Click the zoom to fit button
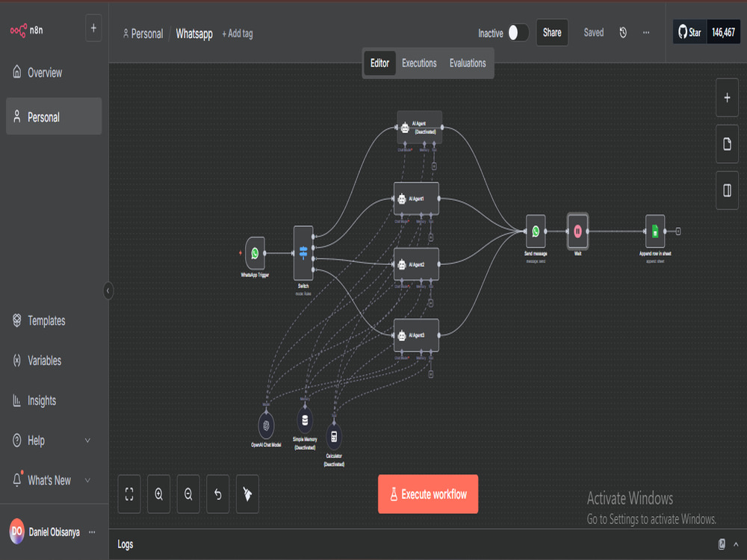This screenshot has width=747, height=560. coord(129,494)
